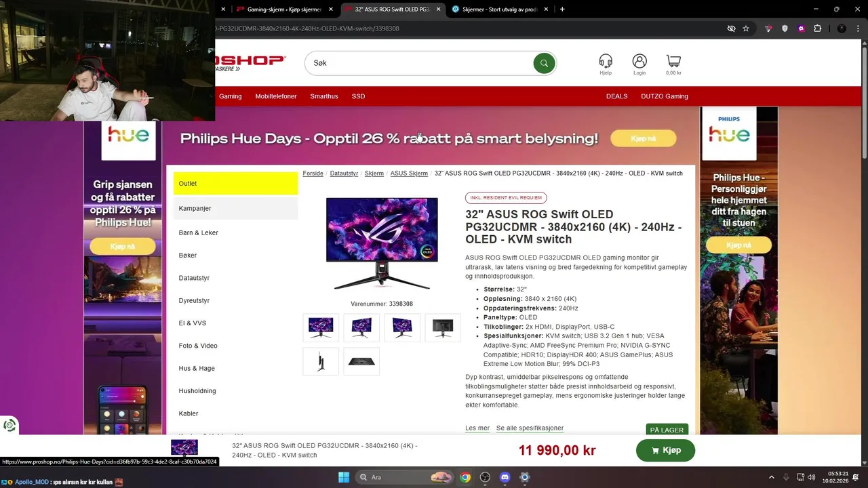Viewport: 868px width, 488px height.
Task: Open the Smarthus menu item
Action: coord(324,96)
